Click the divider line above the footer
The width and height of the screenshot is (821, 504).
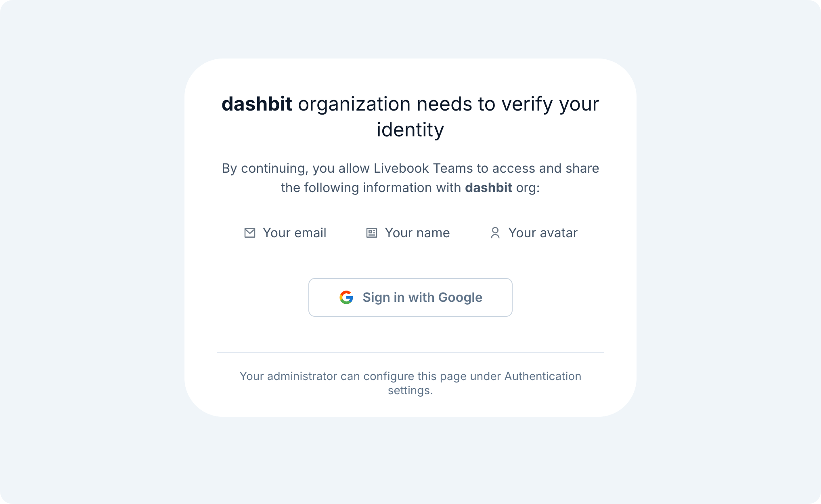click(410, 353)
